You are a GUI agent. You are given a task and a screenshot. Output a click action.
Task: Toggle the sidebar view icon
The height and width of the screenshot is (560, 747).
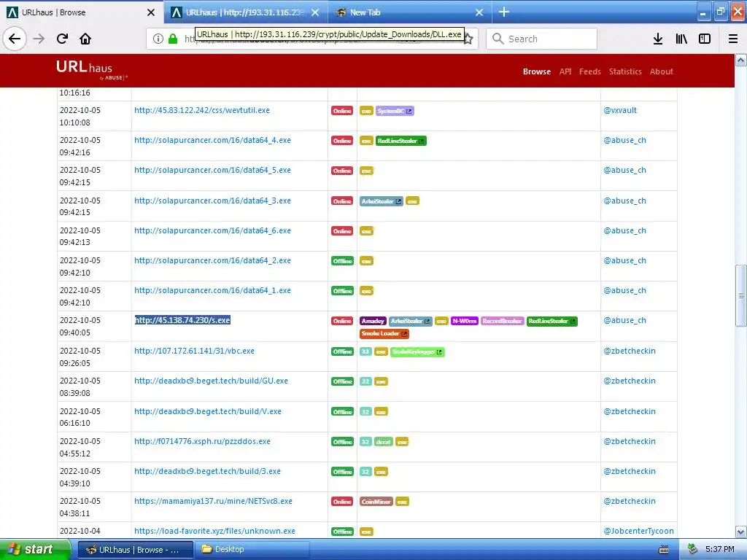click(x=705, y=39)
